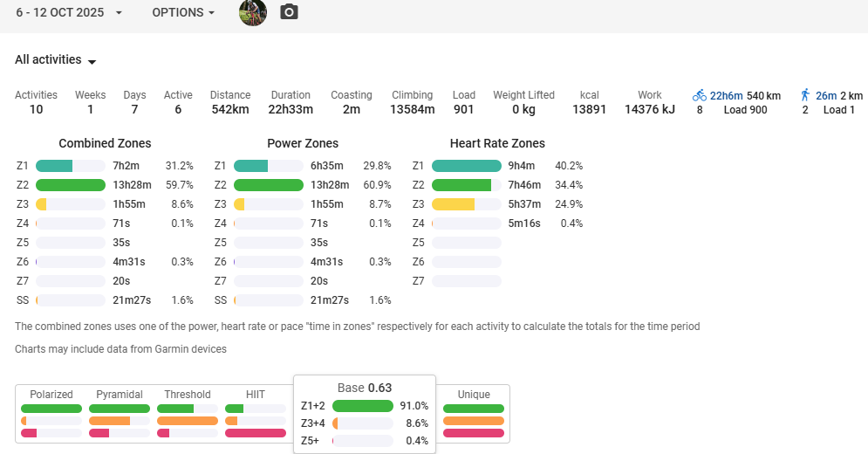This screenshot has width=868, height=454.
Task: Open the All activities filter dropdown
Action: point(55,60)
